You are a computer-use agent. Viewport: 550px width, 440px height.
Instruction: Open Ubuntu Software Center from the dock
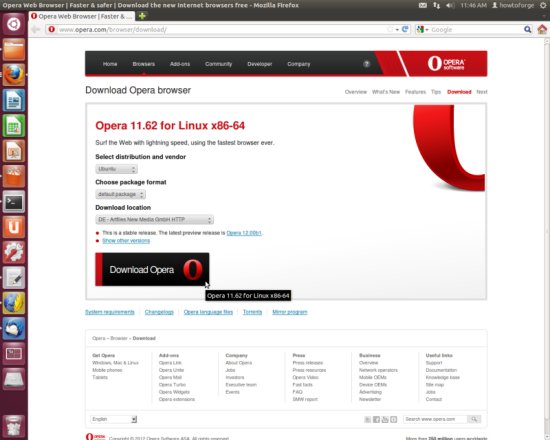(14, 176)
